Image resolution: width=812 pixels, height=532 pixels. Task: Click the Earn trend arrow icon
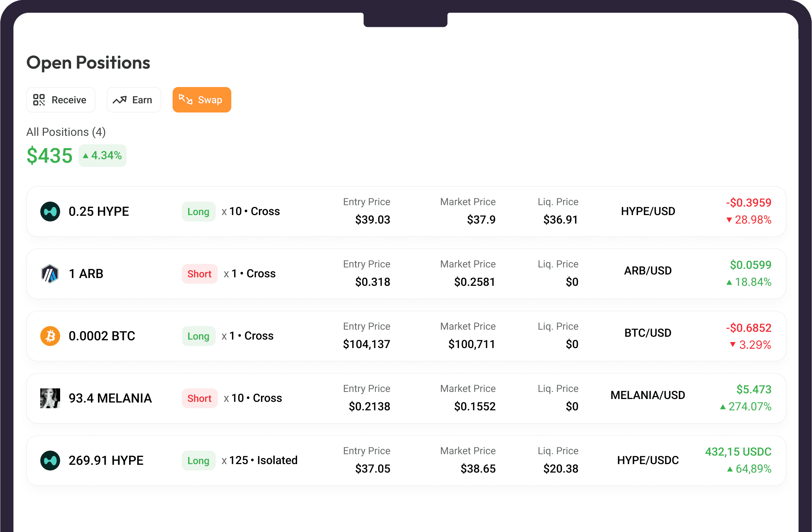pyautogui.click(x=120, y=100)
